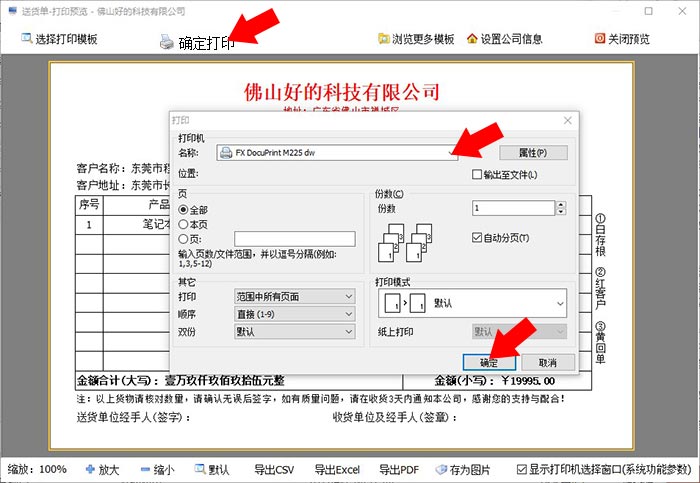Screen dimensions: 700x483
Task: Click the 设置公司信息 house icon
Action: point(472,39)
